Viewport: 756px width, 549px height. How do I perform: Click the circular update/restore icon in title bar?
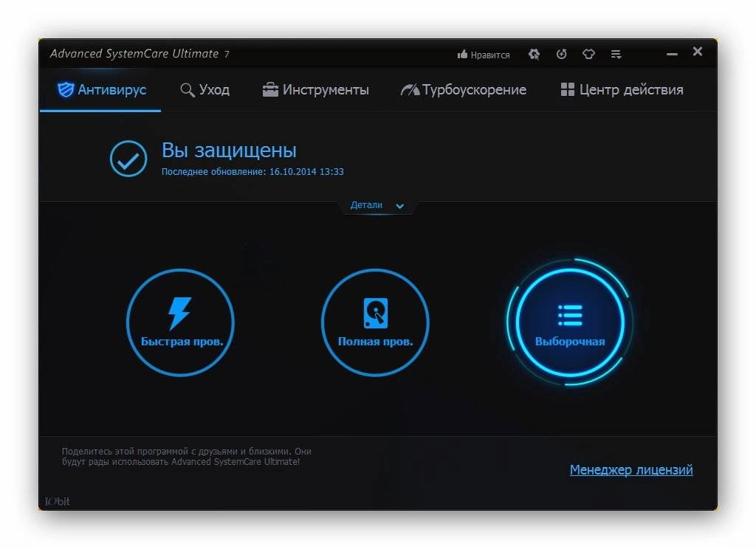point(561,54)
